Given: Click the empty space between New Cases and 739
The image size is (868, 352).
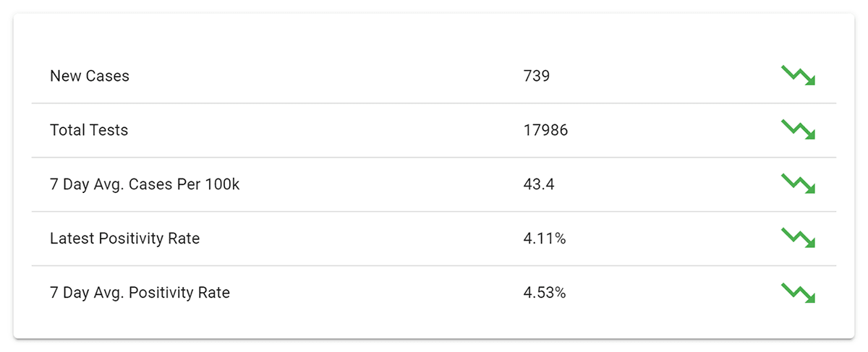Looking at the screenshot, I should 325,76.
